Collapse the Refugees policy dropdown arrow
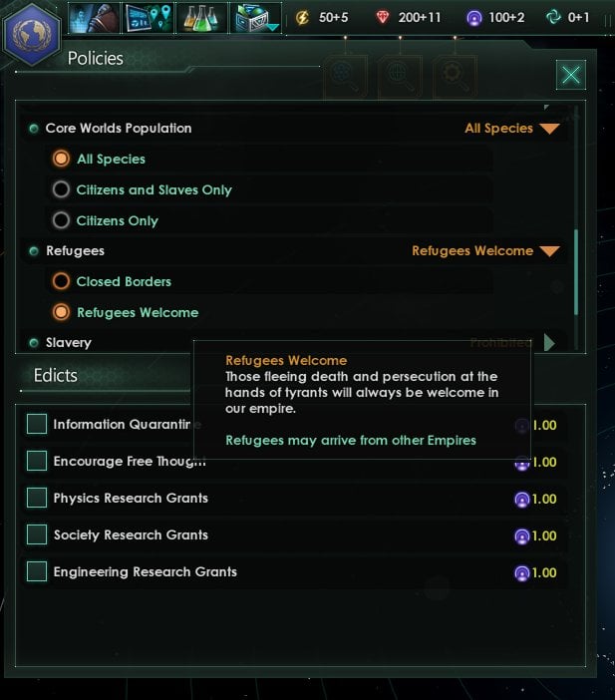Image resolution: width=615 pixels, height=700 pixels. [x=549, y=251]
